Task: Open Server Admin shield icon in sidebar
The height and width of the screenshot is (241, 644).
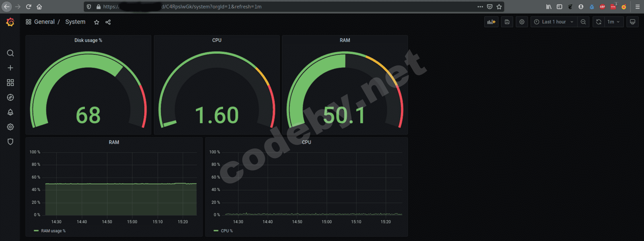Action: click(10, 142)
